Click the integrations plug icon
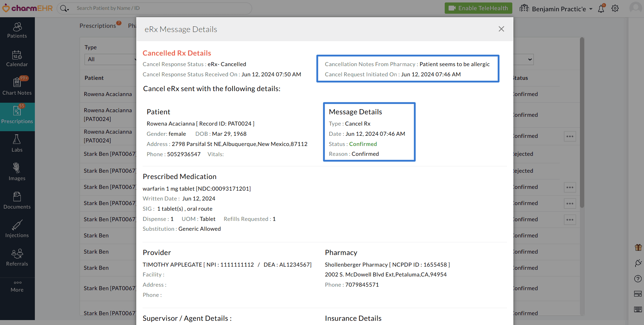This screenshot has height=325, width=644. coord(638,263)
